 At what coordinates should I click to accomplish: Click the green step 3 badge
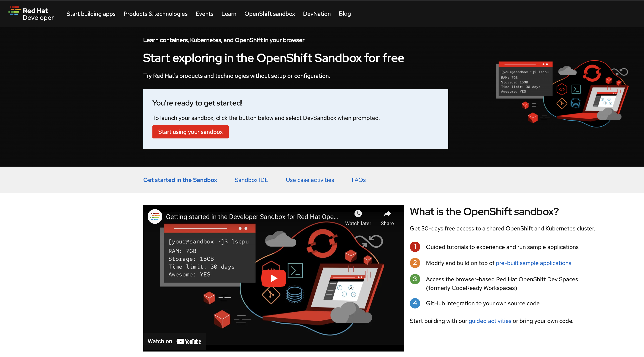(415, 279)
